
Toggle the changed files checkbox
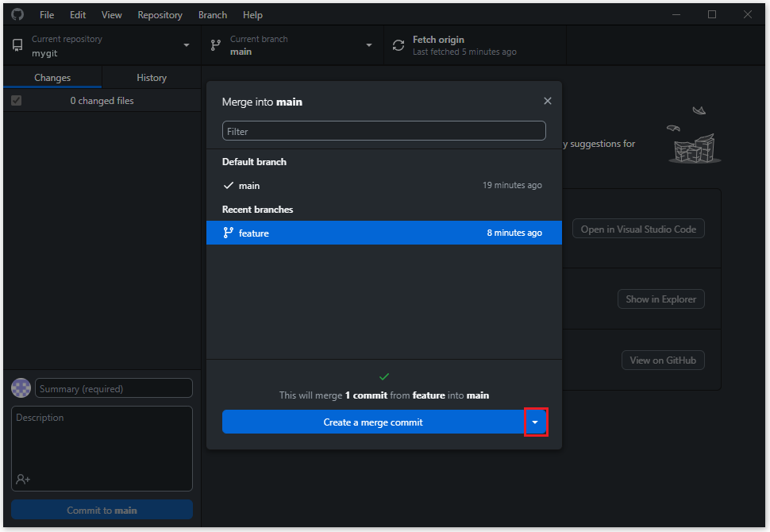coord(17,101)
